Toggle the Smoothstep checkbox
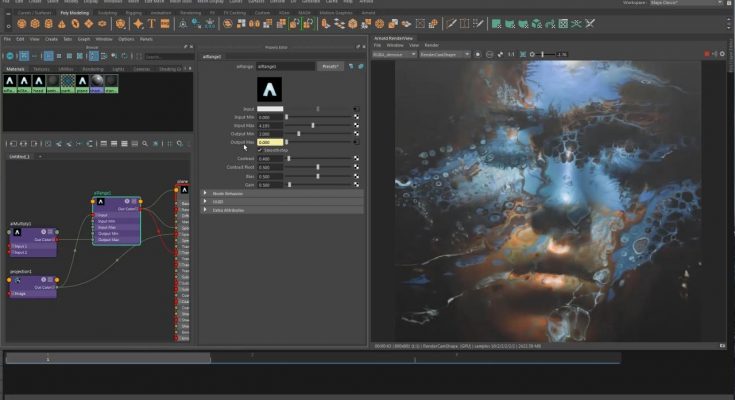This screenshot has width=735, height=400. [x=260, y=150]
